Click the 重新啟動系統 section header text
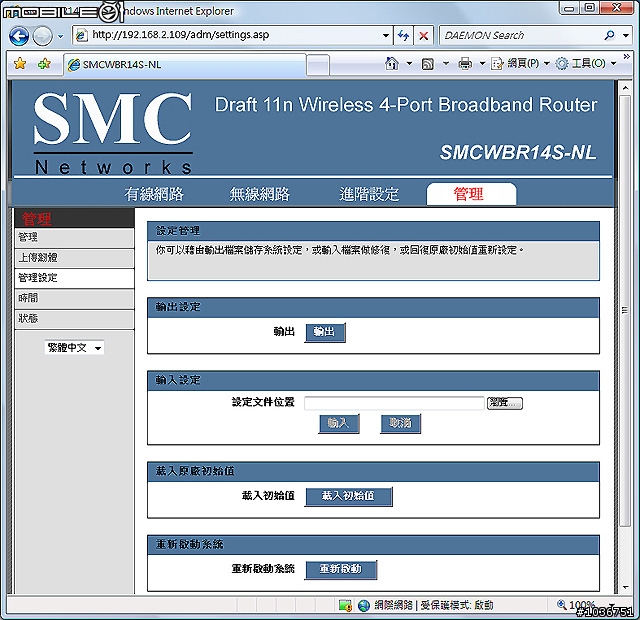This screenshot has height=620, width=640. (189, 544)
